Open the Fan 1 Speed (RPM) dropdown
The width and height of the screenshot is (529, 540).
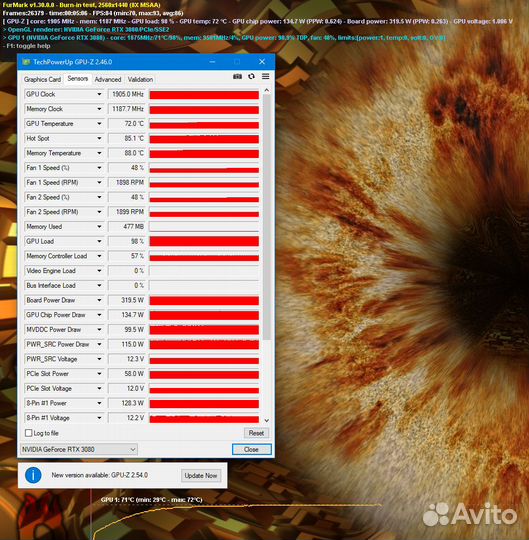(x=99, y=183)
